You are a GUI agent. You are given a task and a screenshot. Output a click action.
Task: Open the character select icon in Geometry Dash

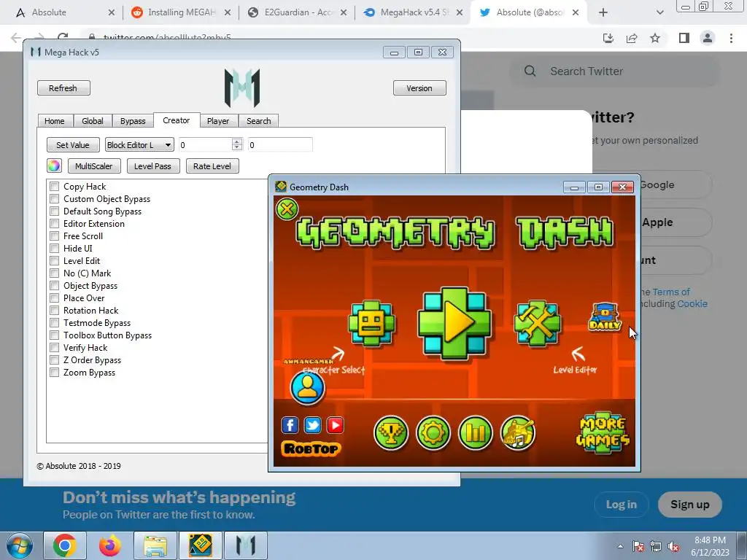(371, 323)
